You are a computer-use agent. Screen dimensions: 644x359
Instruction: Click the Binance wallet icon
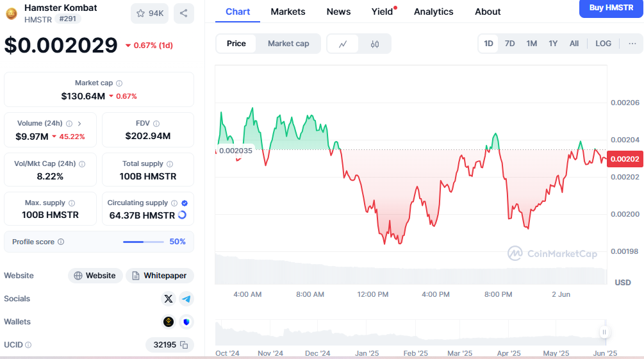(169, 322)
